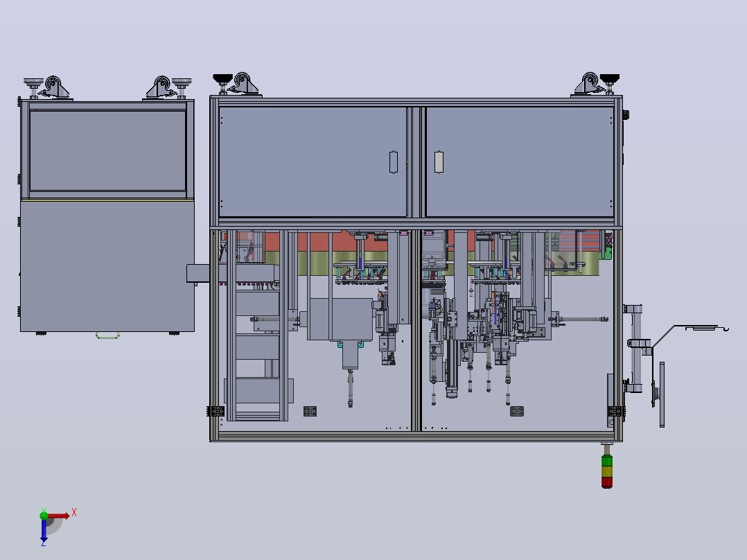Select the right door latch on main cabinet
Image resolution: width=747 pixels, height=560 pixels.
pos(439,162)
